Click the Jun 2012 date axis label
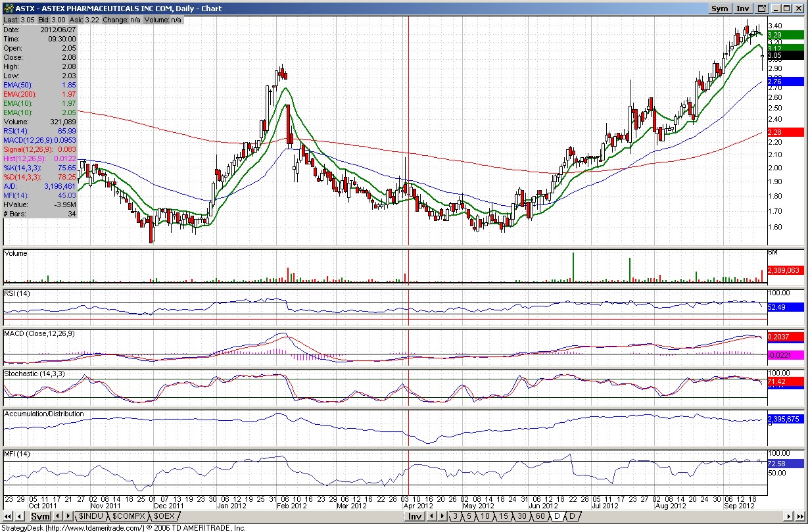Screen dimensions: 808x532 click(x=544, y=506)
